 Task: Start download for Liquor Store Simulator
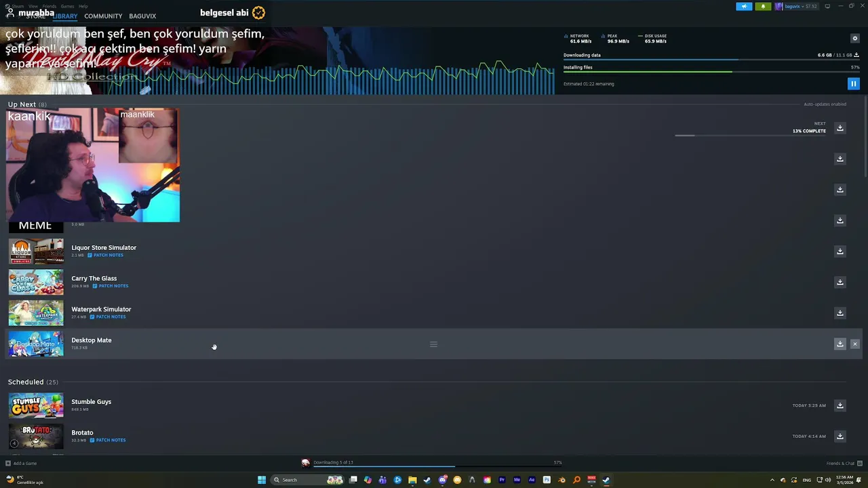[x=840, y=251]
